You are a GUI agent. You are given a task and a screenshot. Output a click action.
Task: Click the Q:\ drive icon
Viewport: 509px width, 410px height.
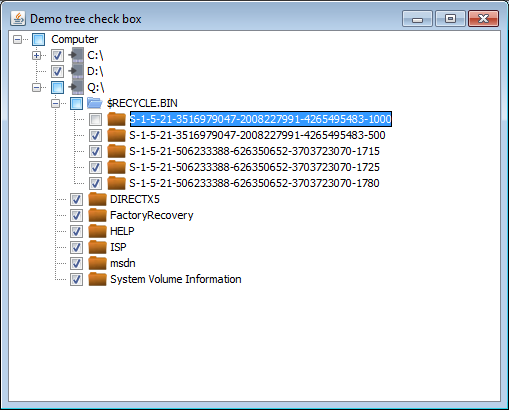coord(76,87)
